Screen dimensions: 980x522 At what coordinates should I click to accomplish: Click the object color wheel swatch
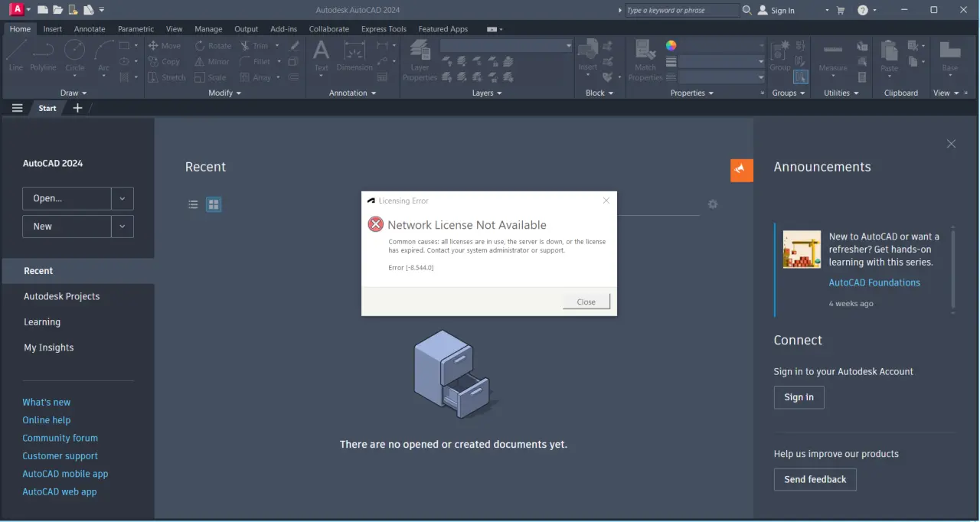tap(671, 46)
